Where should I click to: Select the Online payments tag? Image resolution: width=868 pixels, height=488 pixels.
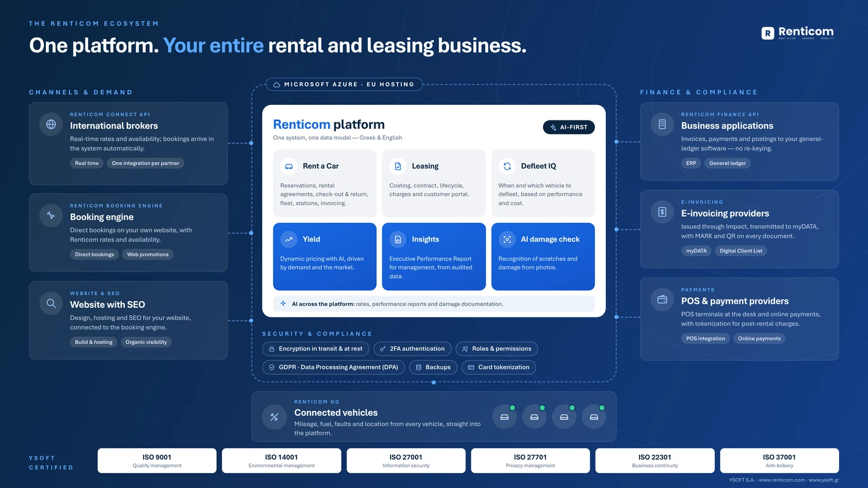759,339
